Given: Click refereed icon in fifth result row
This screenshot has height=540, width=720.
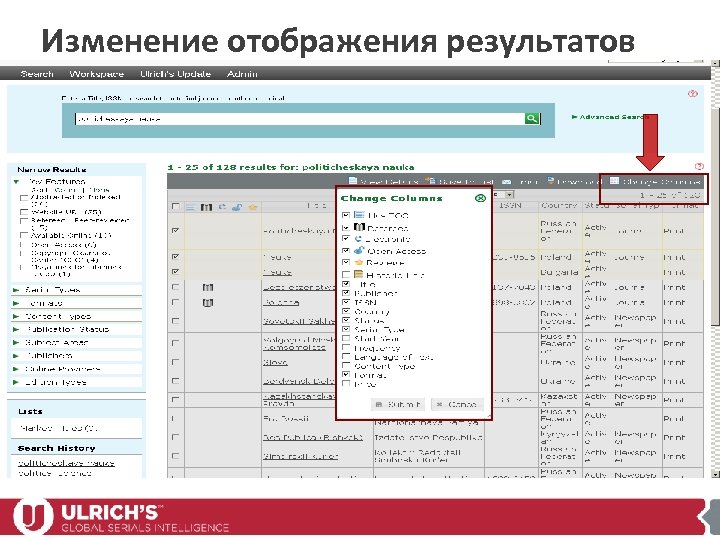Looking at the screenshot, I should tap(208, 303).
